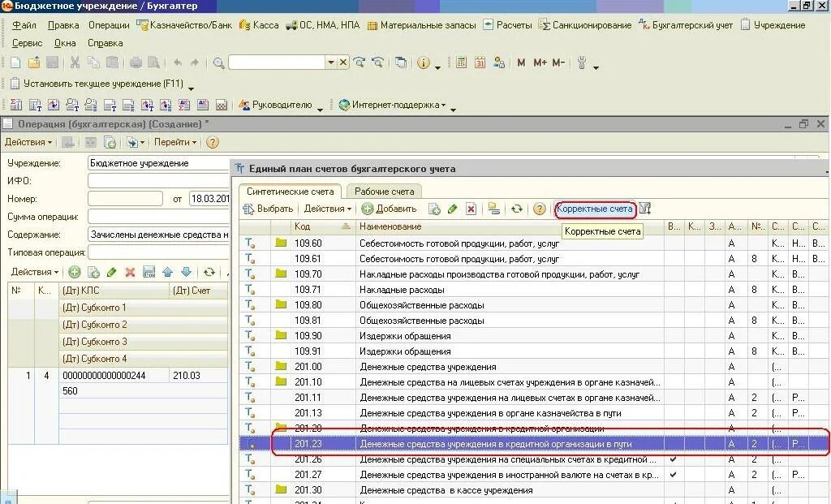Expand folder group for account 109.60
831x504 pixels.
point(281,243)
